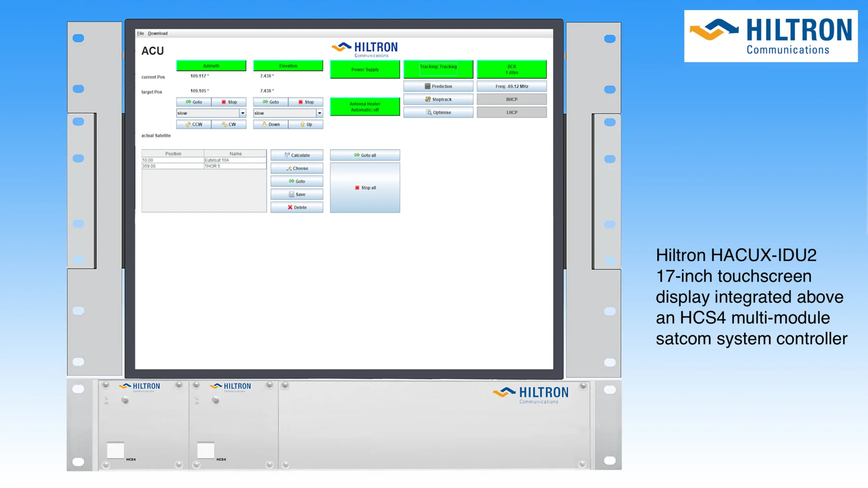Image resolution: width=868 pixels, height=488 pixels.
Task: Stop elevation movement
Action: 306,102
